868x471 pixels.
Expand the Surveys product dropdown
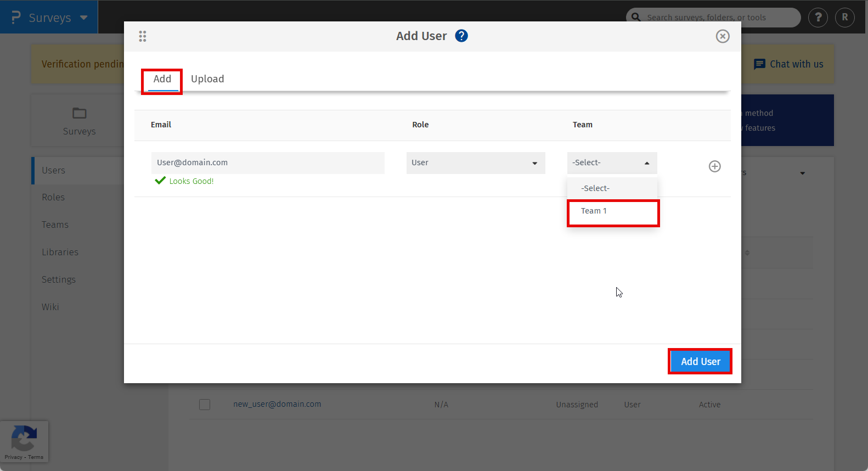(x=84, y=18)
